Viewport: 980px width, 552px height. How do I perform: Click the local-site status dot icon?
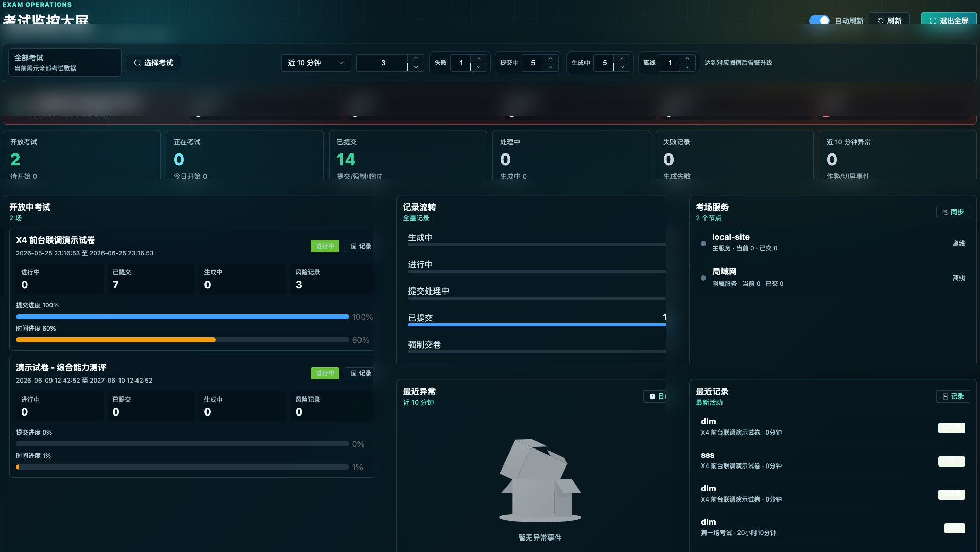(703, 244)
